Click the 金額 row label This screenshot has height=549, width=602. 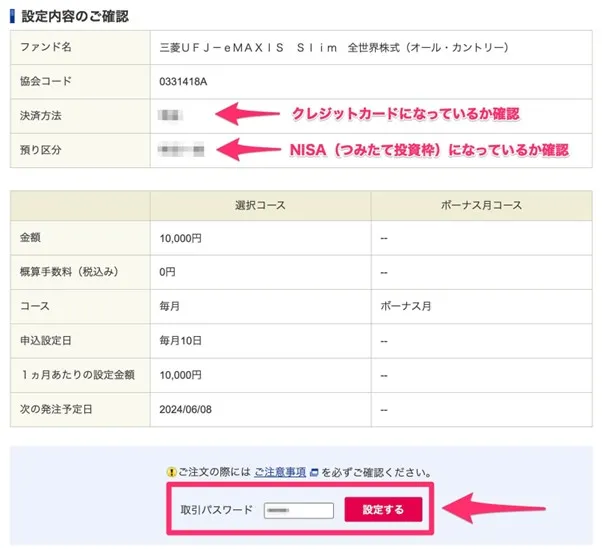tap(30, 237)
